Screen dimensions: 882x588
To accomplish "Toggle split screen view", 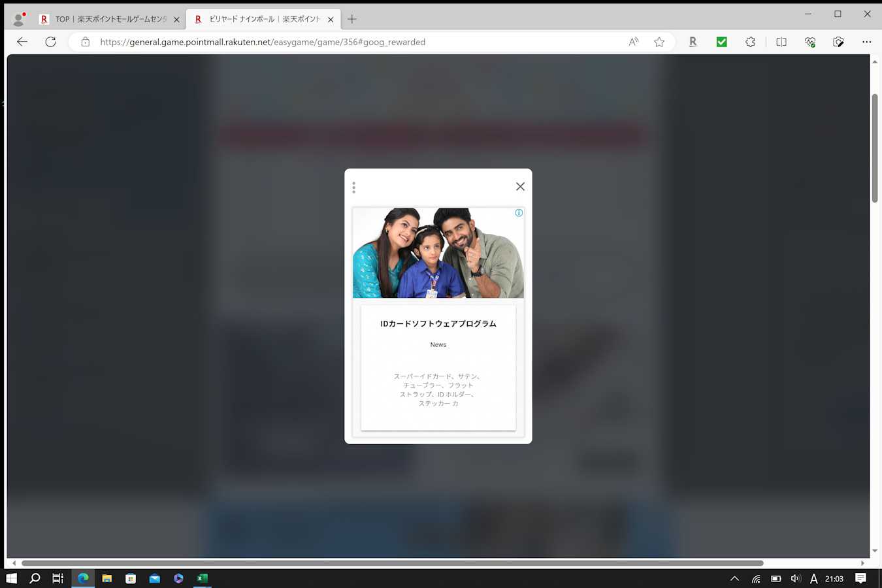I will click(781, 42).
